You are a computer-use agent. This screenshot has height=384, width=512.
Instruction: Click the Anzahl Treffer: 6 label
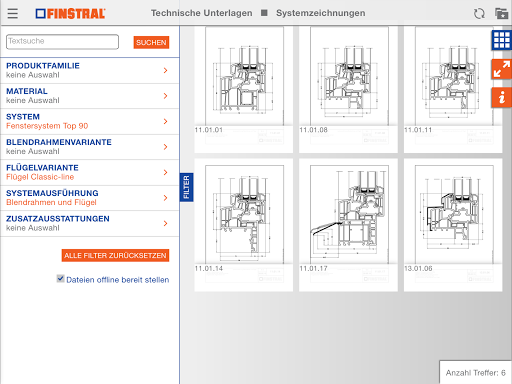point(476,373)
